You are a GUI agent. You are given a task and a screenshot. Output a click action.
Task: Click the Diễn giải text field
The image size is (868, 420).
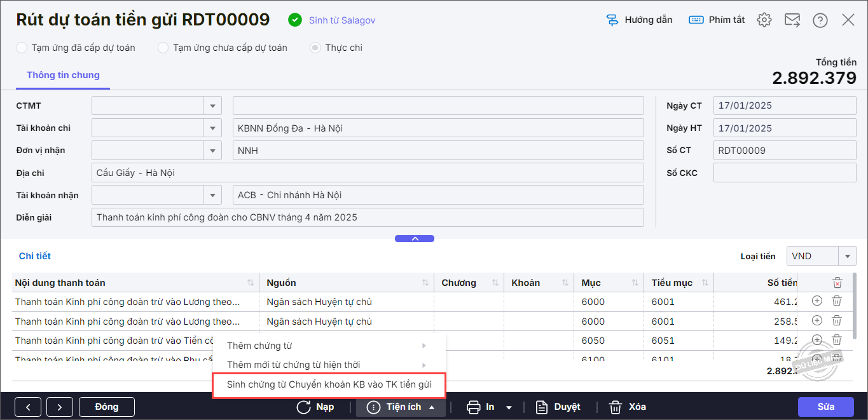pos(368,217)
